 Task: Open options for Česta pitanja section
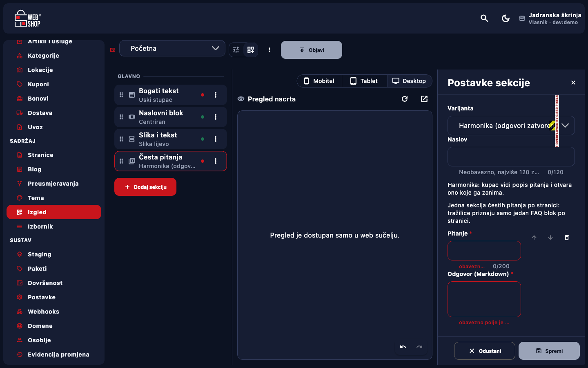tap(216, 161)
